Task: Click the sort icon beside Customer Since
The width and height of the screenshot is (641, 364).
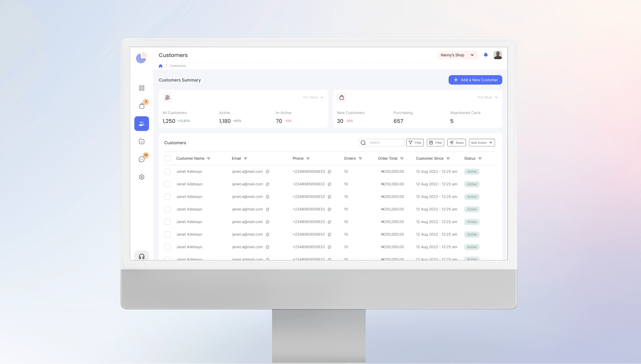Action: point(448,158)
